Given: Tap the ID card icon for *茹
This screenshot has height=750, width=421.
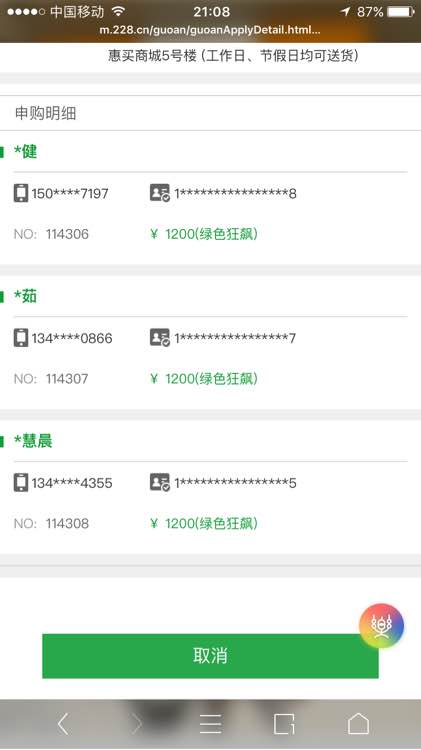Looking at the screenshot, I should click(x=160, y=338).
